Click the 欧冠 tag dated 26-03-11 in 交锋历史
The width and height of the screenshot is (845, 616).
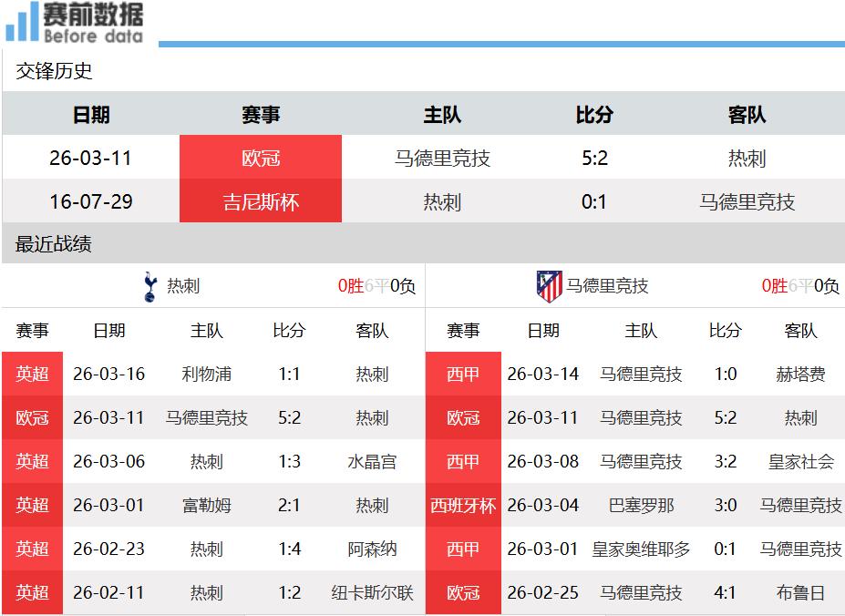tap(261, 158)
